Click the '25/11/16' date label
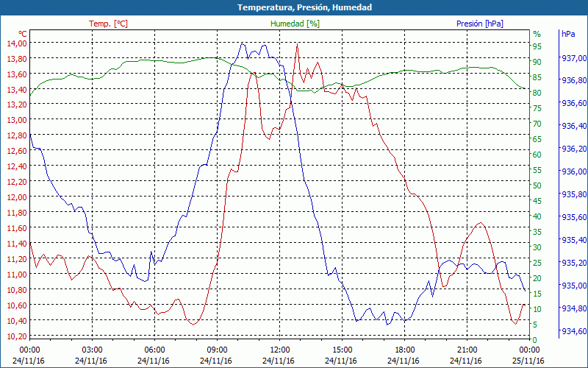The image size is (588, 368). (528, 361)
